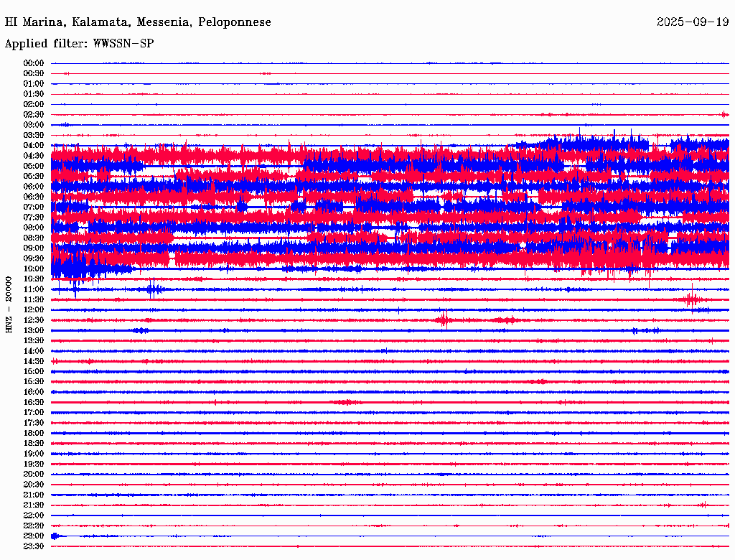Select the 06:00 time label
Viewport: 735px width, 560px height.
coord(34,187)
